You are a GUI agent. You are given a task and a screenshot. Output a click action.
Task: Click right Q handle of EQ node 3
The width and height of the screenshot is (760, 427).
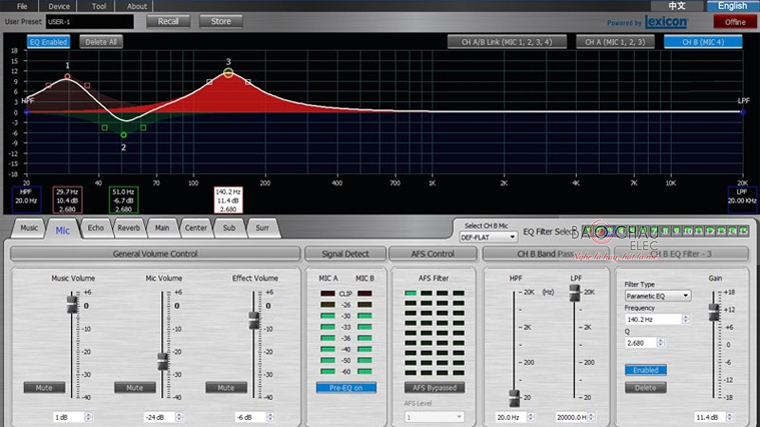click(248, 82)
